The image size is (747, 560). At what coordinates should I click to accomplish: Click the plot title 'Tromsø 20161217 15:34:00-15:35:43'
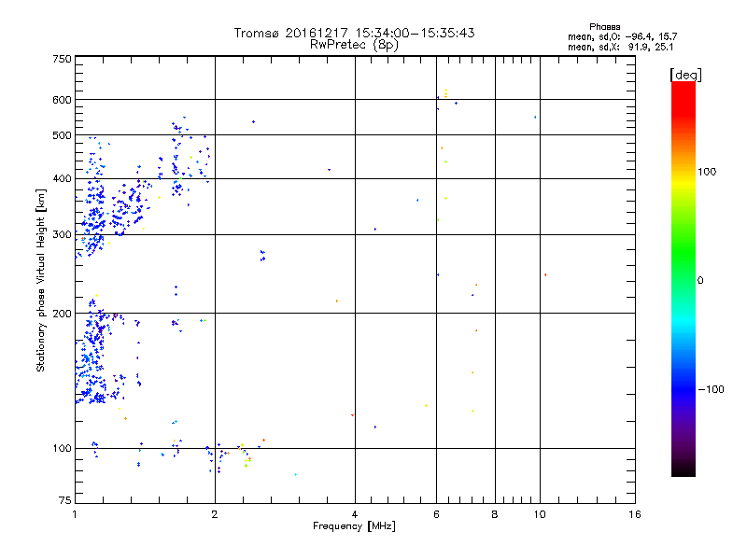354,33
